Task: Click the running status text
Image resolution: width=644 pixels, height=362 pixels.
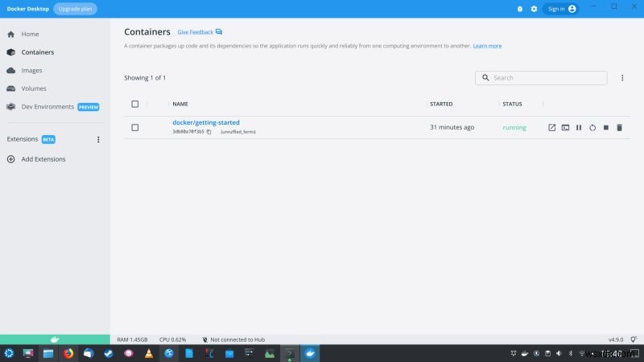Action: pyautogui.click(x=514, y=128)
